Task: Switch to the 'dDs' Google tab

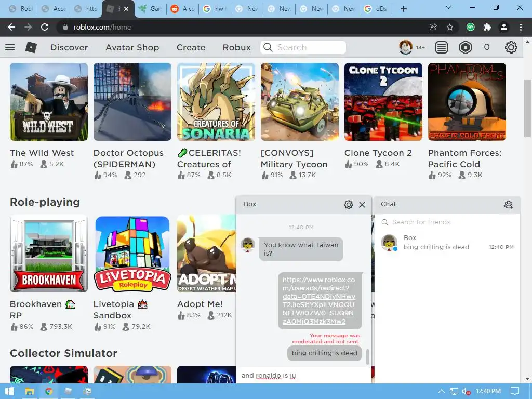Action: click(x=376, y=9)
